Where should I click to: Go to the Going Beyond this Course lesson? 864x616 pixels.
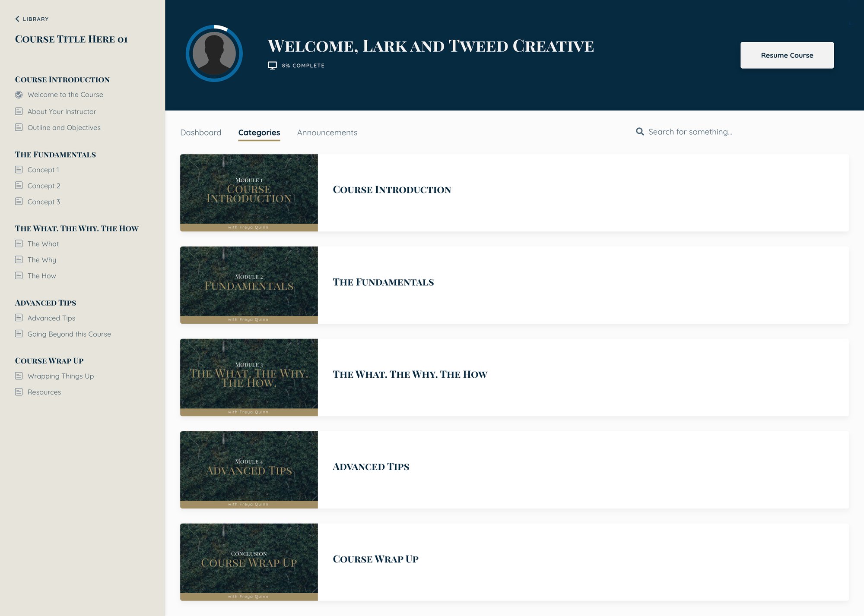point(69,334)
